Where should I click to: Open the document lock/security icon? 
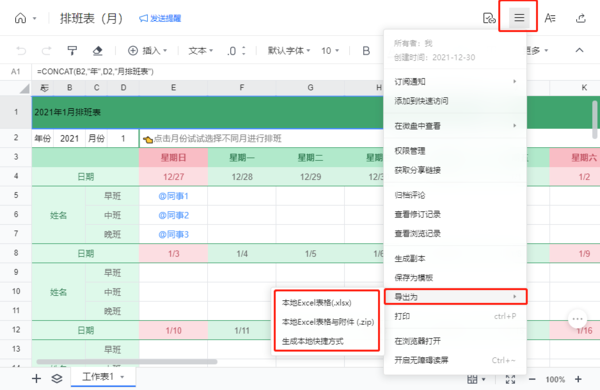click(x=489, y=18)
